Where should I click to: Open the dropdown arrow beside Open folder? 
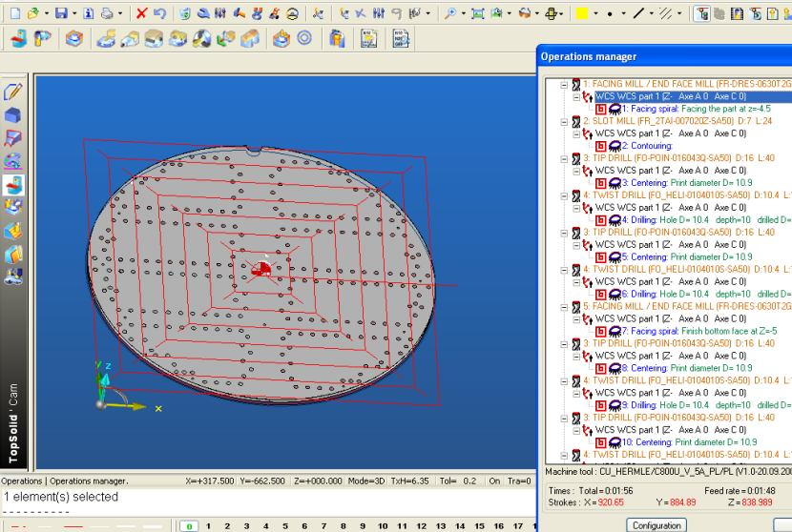click(47, 13)
